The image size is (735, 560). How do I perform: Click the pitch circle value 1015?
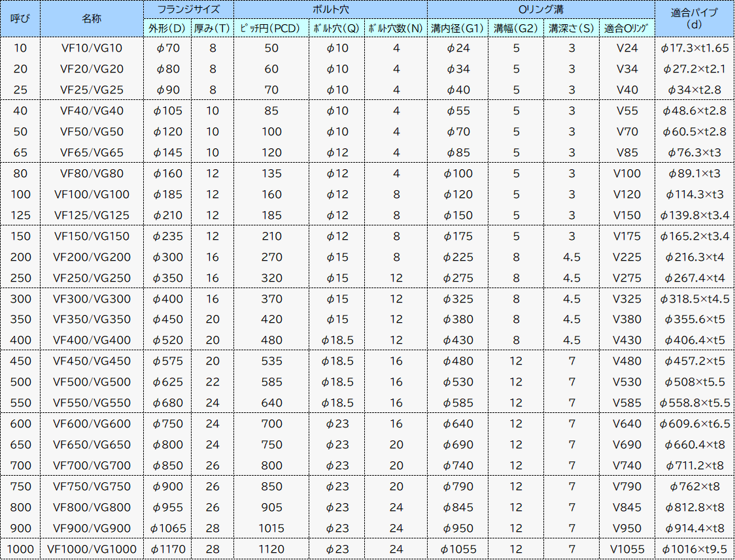[272, 529]
